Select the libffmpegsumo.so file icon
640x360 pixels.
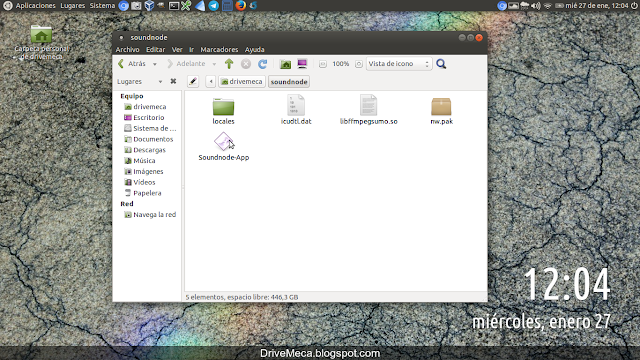[368, 105]
